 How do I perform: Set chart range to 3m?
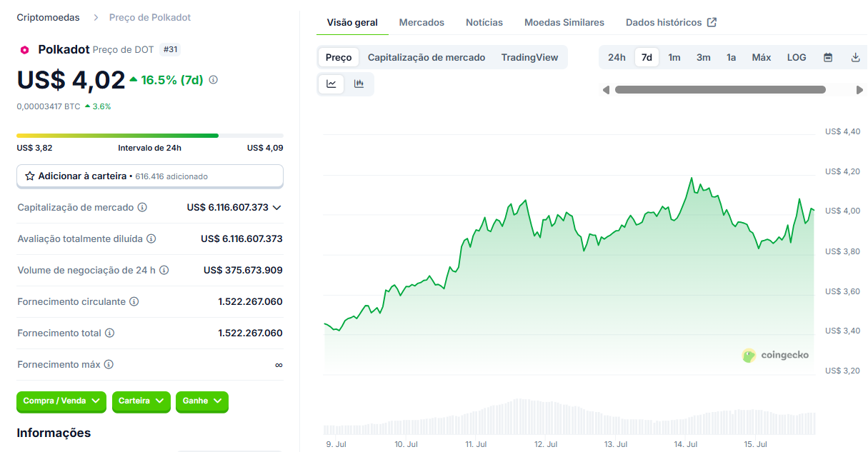tap(704, 57)
